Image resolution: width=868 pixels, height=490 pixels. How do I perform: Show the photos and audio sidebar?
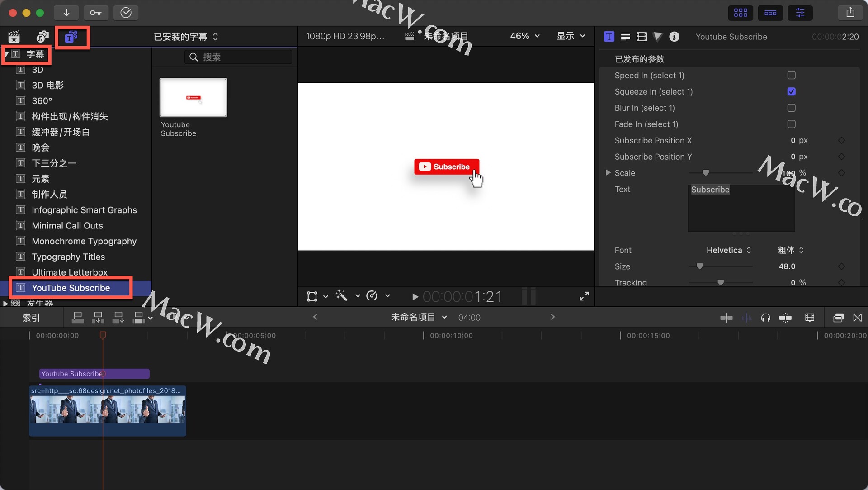click(42, 37)
